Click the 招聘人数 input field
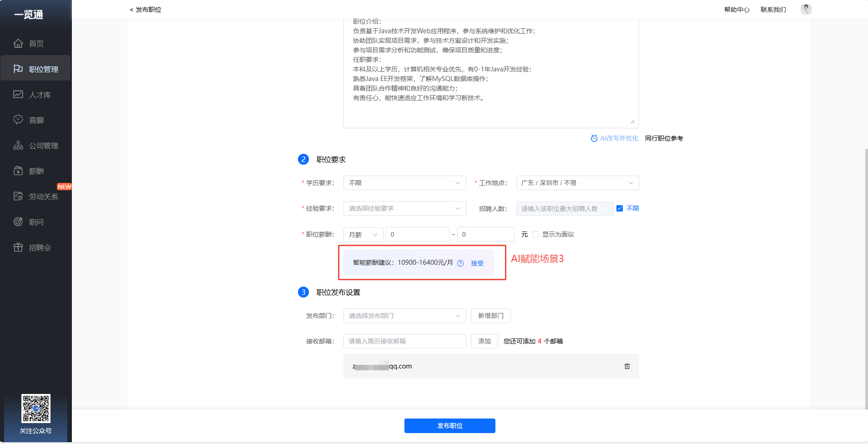 (565, 209)
